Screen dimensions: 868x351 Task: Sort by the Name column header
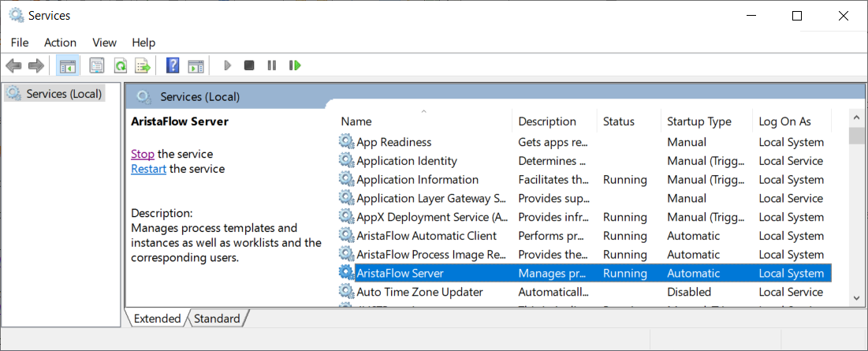(423, 121)
